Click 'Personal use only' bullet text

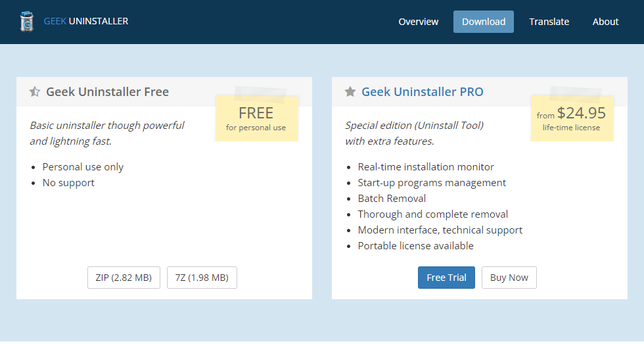pos(83,167)
